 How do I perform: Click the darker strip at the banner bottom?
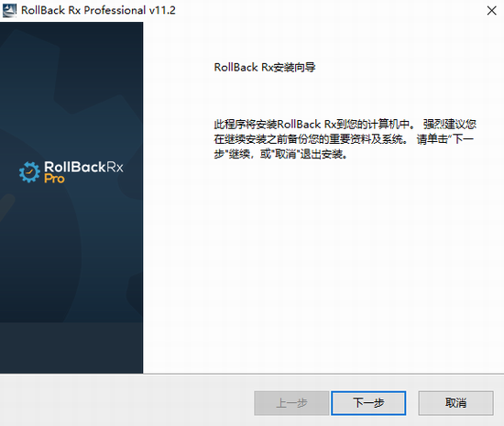tap(71, 347)
